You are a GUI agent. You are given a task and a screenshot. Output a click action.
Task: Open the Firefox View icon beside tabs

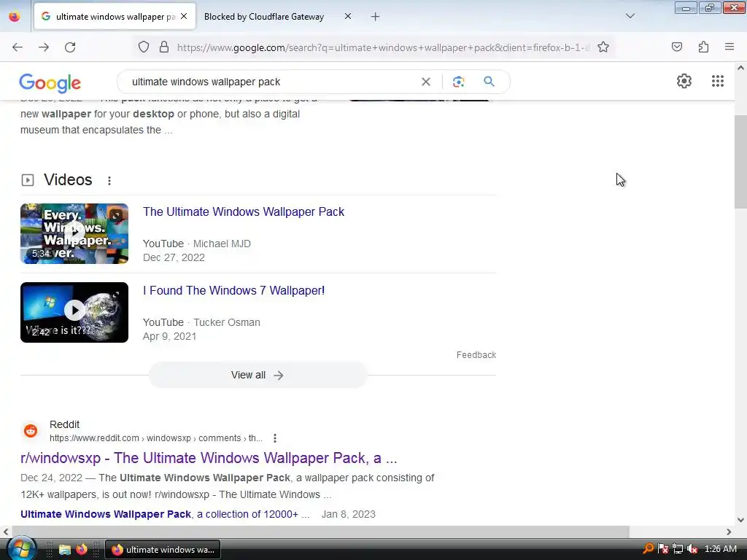(15, 17)
